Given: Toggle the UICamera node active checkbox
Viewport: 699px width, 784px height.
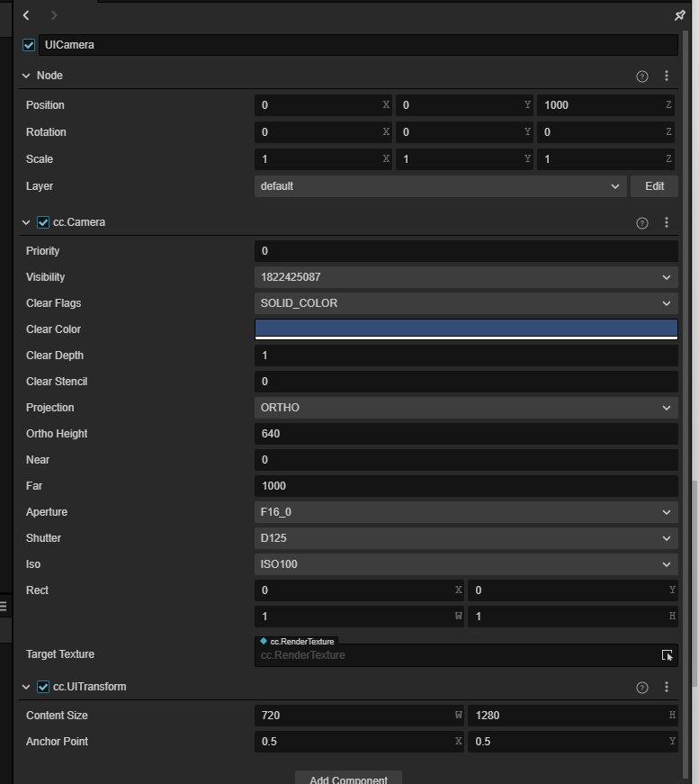Looking at the screenshot, I should click(x=29, y=45).
